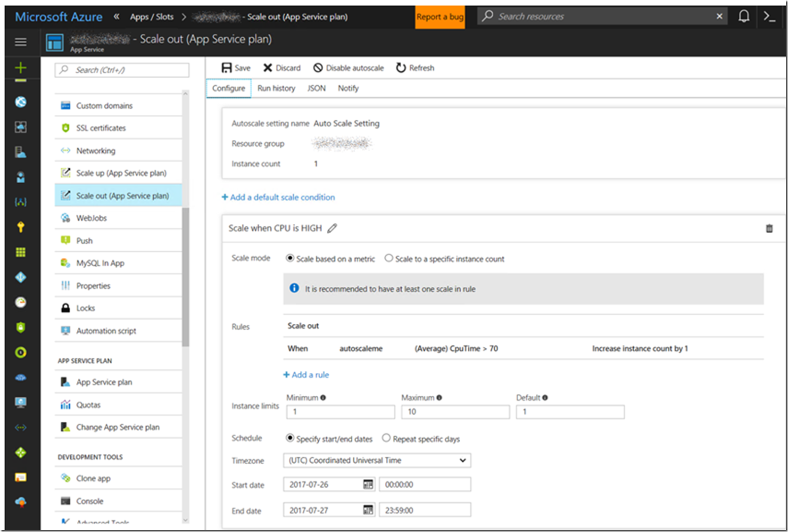Click the green shield icon in the left sidebar

(x=20, y=327)
